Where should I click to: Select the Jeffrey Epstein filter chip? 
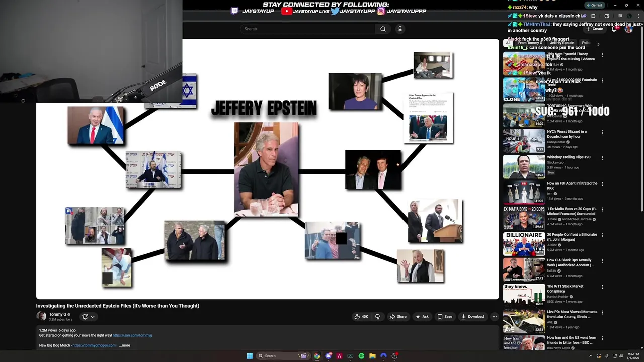(x=562, y=43)
